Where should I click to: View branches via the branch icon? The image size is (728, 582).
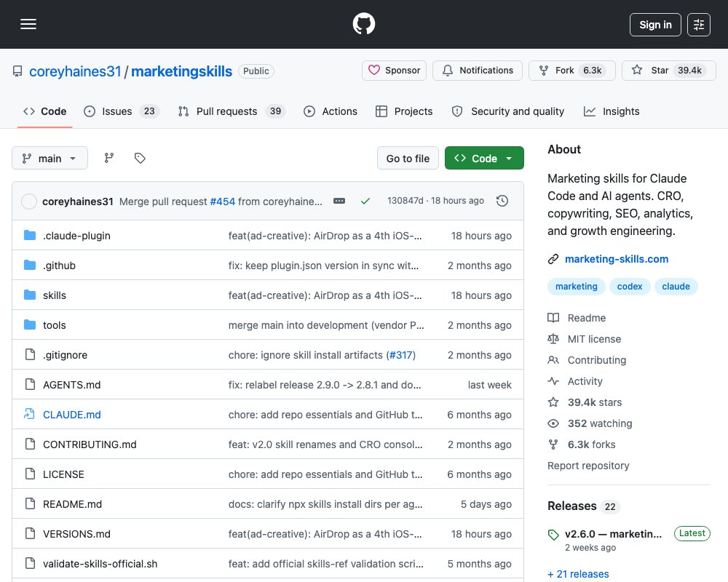coord(109,159)
